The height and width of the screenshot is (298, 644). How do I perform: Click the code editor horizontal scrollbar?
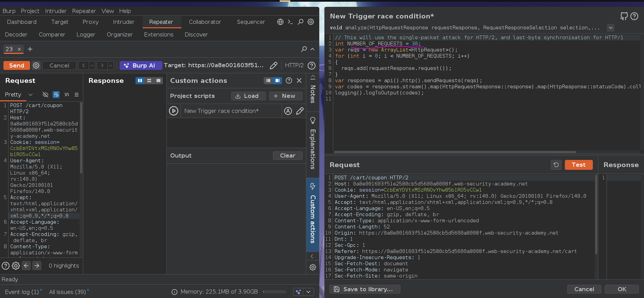(455, 152)
